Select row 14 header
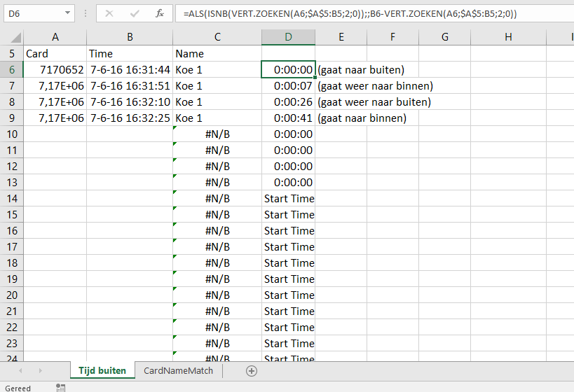 click(x=12, y=199)
